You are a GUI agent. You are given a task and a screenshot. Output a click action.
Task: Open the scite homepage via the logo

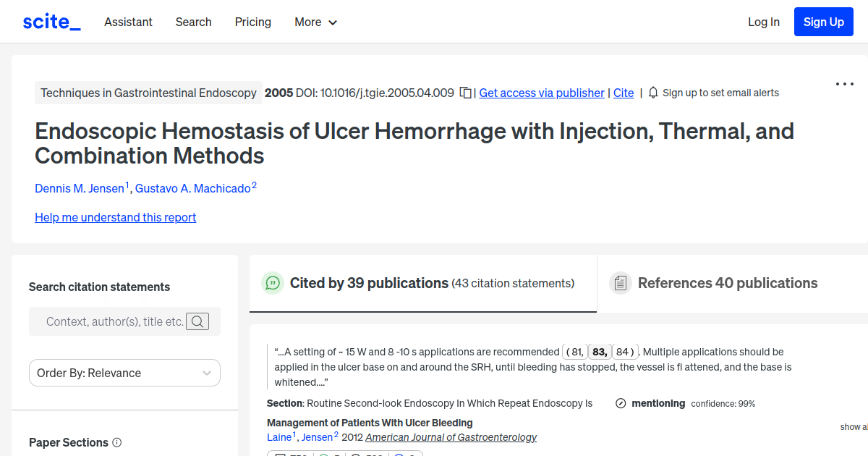click(51, 21)
